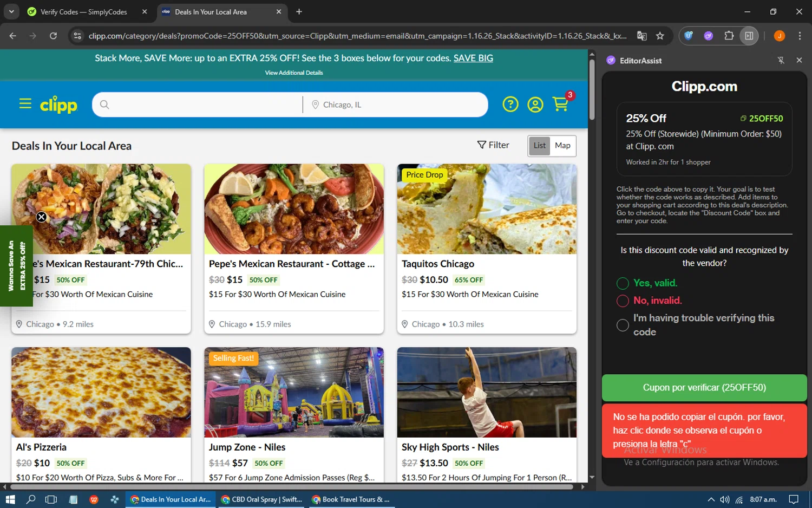Open the purple EditorAssist extension icon
Screen dimensions: 812x508
[x=709, y=36]
